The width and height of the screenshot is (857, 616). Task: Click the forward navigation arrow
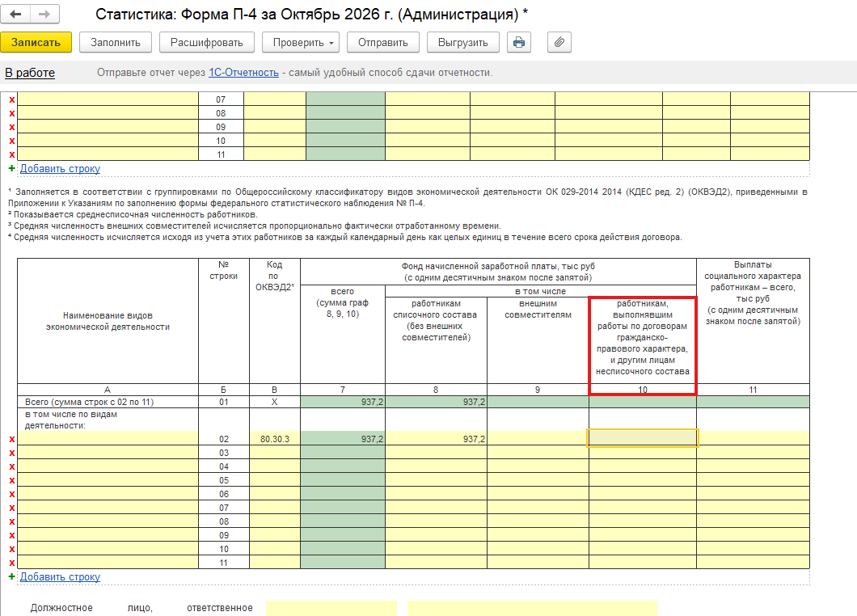pyautogui.click(x=44, y=15)
